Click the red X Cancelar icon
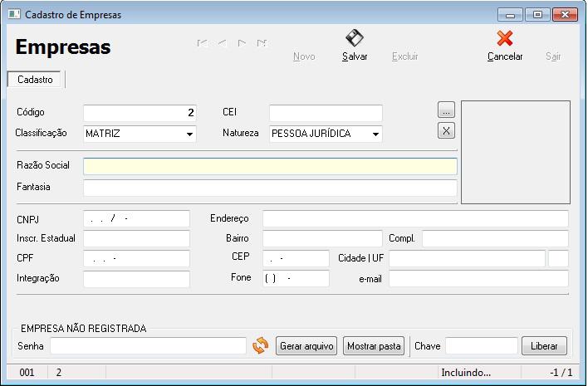Screen dimensions: 588x386 (x=504, y=38)
